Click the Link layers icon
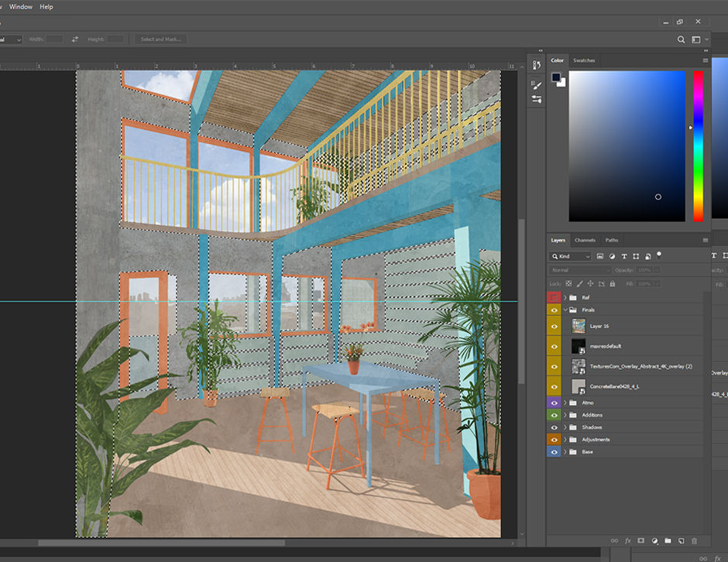Screen dimensions: 728x562 tap(614, 540)
